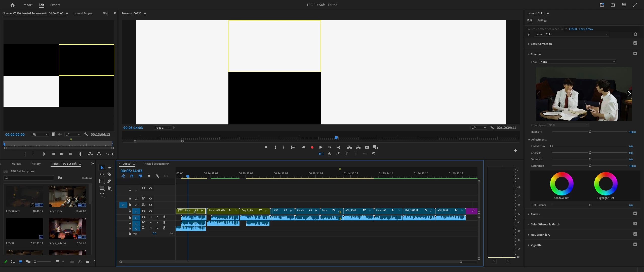Open Quick Export share icon
The width and height of the screenshot is (644, 272).
tap(613, 5)
